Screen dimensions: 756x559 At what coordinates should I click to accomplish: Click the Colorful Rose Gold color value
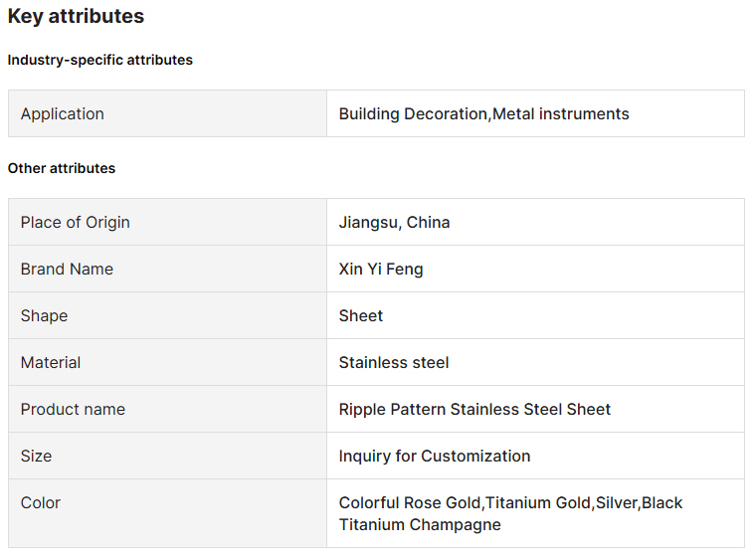[x=410, y=503]
